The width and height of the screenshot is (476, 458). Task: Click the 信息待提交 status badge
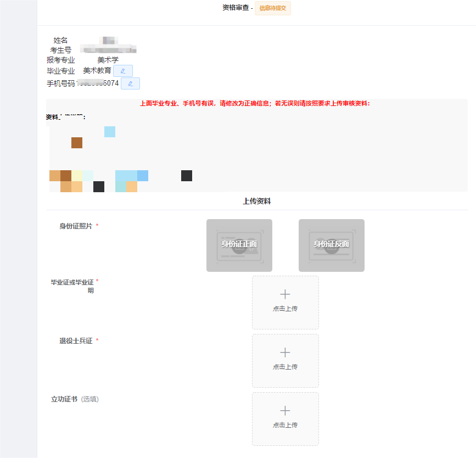[x=273, y=8]
